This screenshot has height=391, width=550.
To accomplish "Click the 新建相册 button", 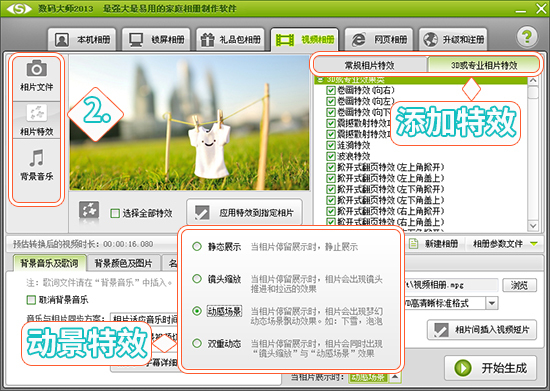I will point(434,243).
